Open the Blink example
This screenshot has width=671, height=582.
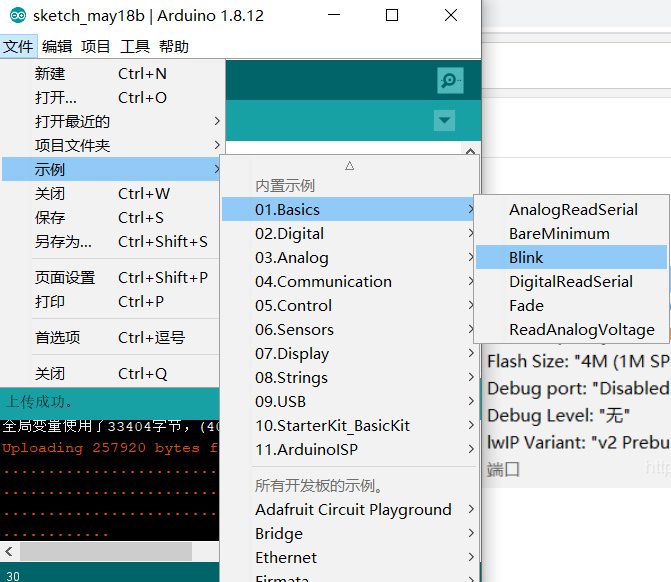click(x=571, y=258)
